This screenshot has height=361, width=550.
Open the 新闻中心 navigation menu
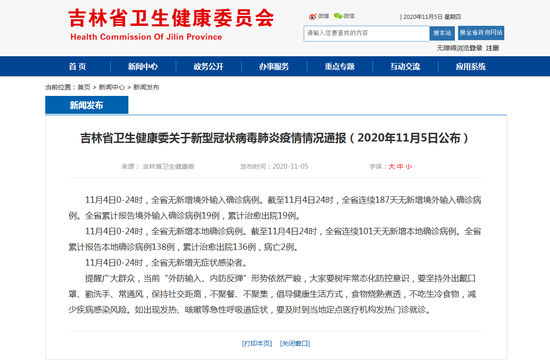click(143, 66)
